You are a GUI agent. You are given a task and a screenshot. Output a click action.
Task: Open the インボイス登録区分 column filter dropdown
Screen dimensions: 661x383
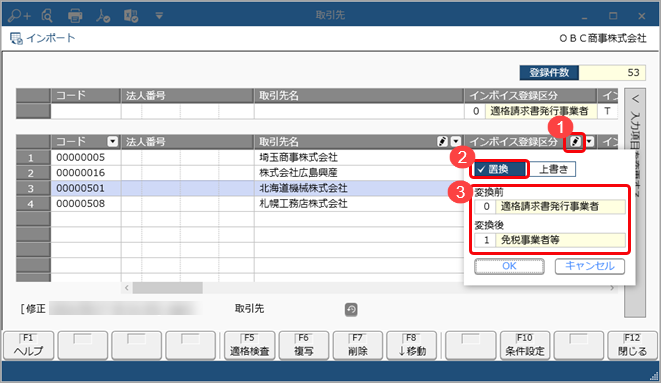(590, 142)
